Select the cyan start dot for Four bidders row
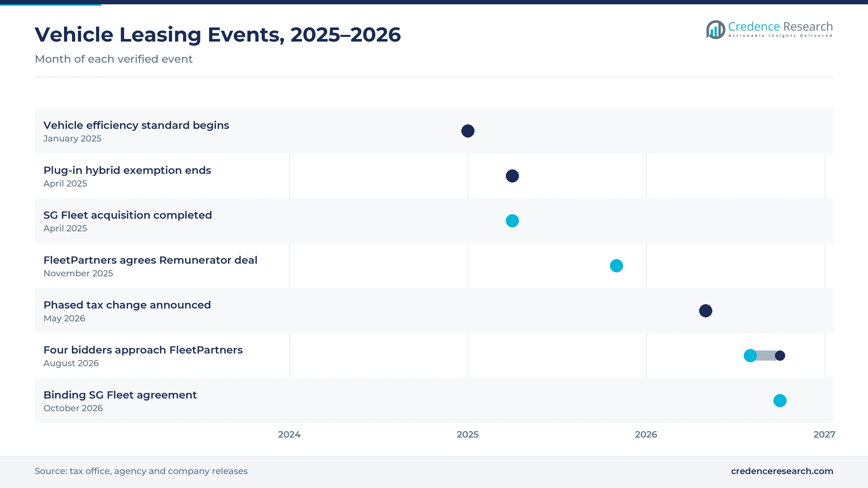Screen dimensions: 868x488 pyautogui.click(x=750, y=356)
